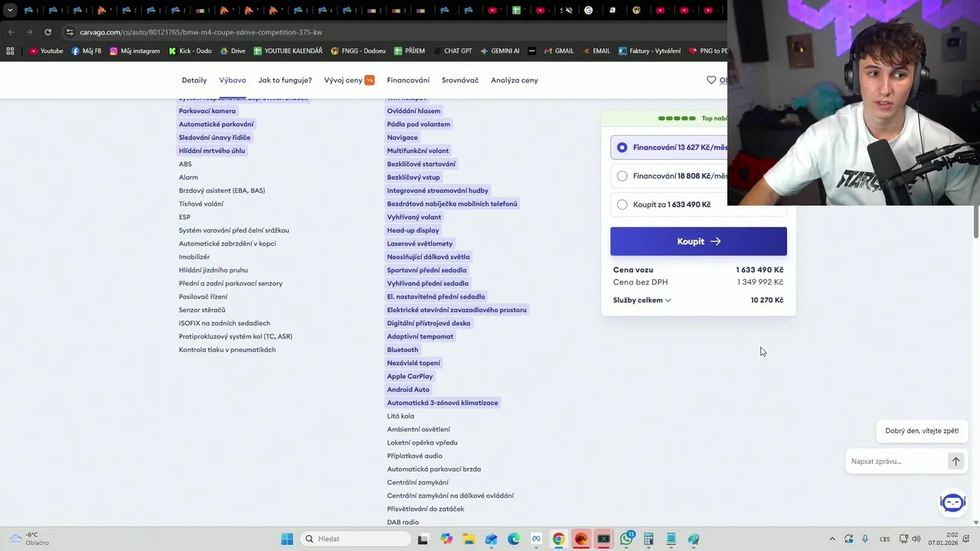This screenshot has height=551, width=980.
Task: Open the Srovnávač section
Action: click(460, 80)
